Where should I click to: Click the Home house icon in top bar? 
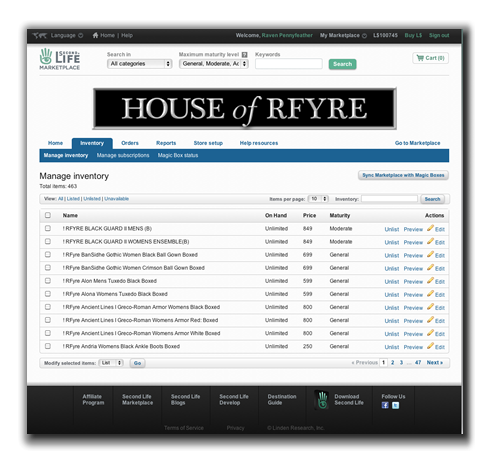[x=95, y=35]
